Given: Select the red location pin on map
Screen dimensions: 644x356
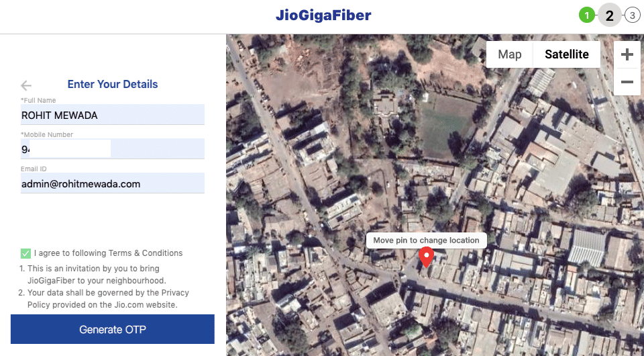Looking at the screenshot, I should coord(427,257).
